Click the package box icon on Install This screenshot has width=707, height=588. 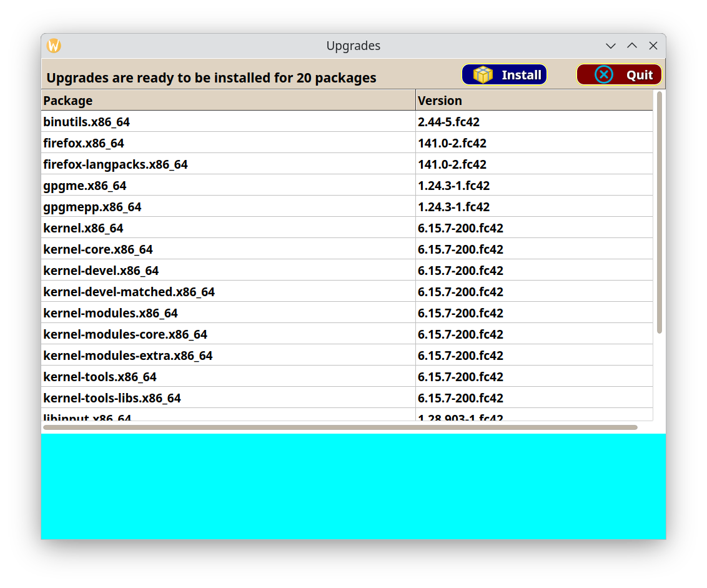(482, 74)
